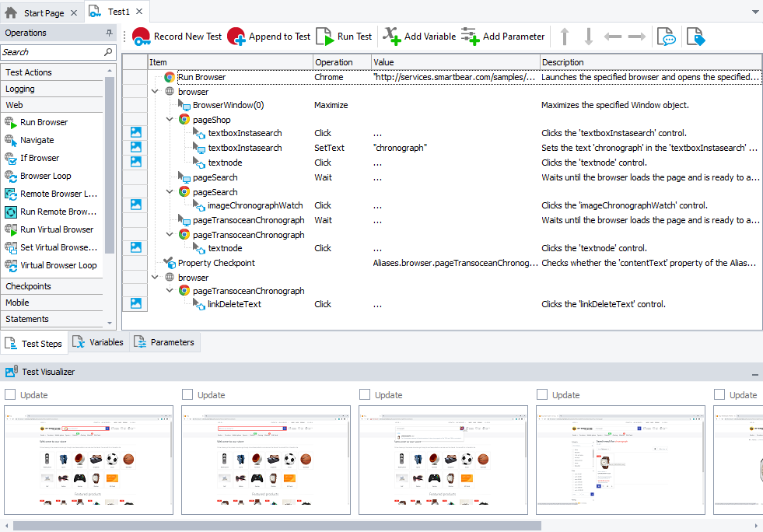The height and width of the screenshot is (532, 763).
Task: Click the Add Variable icon
Action: (x=391, y=37)
